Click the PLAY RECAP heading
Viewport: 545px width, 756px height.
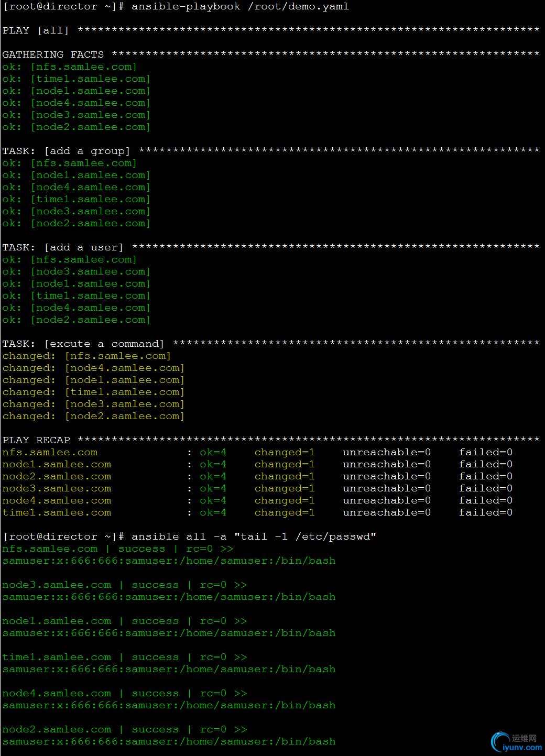click(36, 440)
